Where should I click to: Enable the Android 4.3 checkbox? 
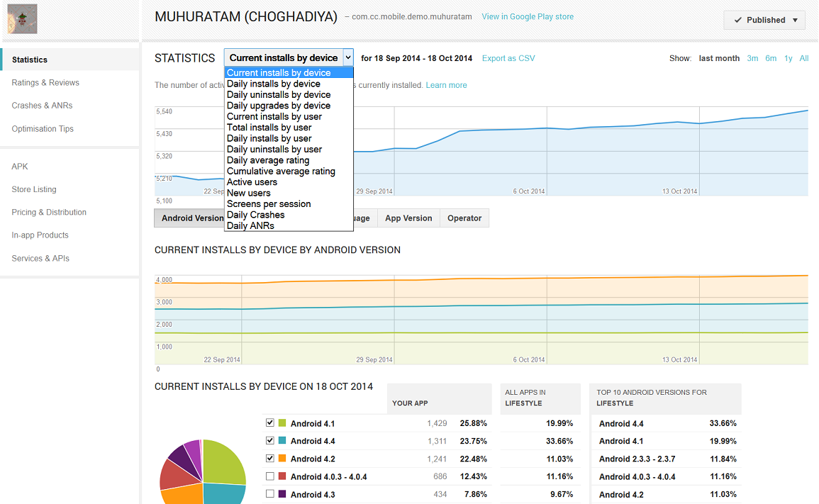(x=269, y=493)
